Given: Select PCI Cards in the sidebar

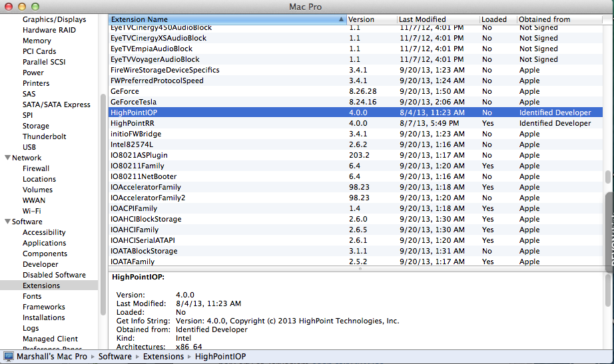Looking at the screenshot, I should (x=39, y=51).
